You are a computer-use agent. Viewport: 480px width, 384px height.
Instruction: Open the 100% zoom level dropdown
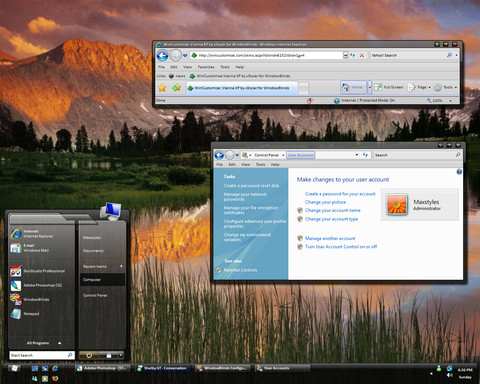(x=450, y=101)
